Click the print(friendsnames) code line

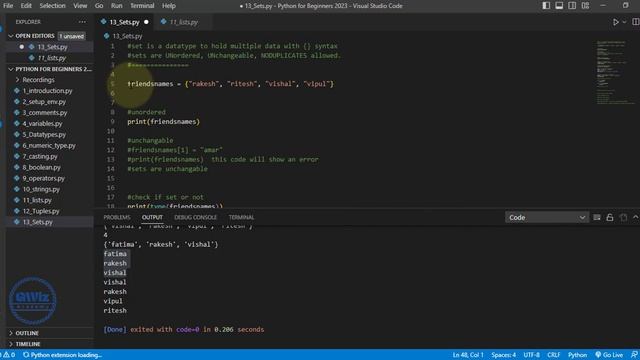point(164,122)
